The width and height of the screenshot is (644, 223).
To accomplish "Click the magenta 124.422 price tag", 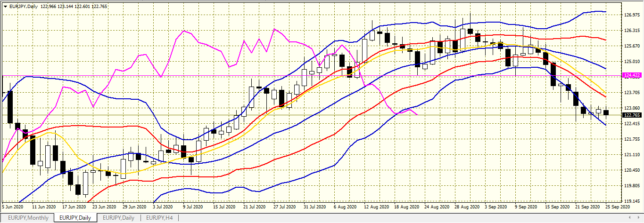I will tap(632, 75).
